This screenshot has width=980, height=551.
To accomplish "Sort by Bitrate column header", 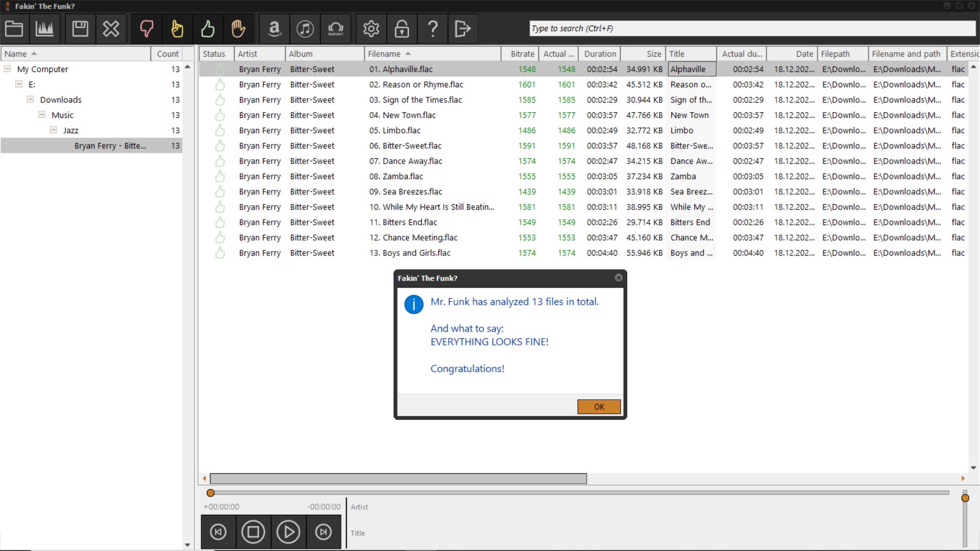I will (522, 54).
